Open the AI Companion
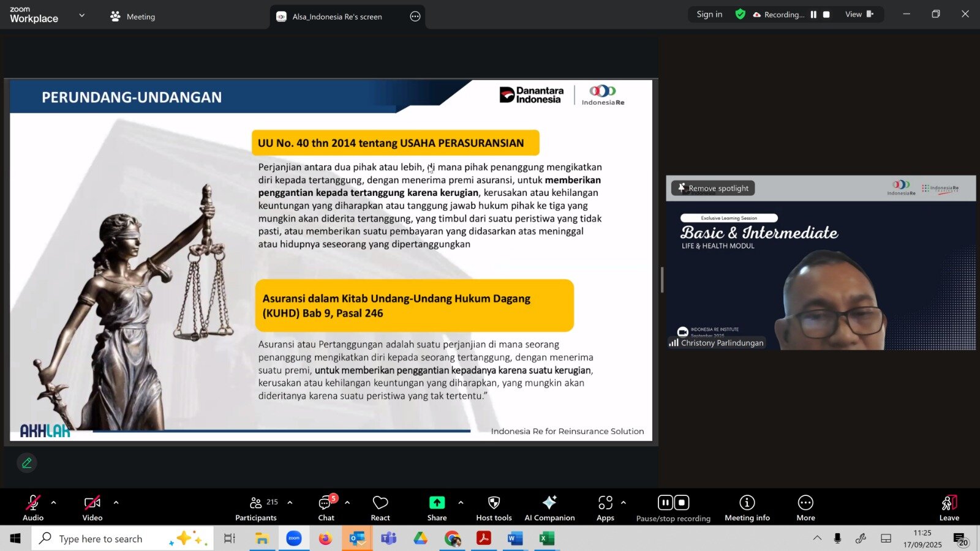This screenshot has height=551, width=980. pos(549,508)
